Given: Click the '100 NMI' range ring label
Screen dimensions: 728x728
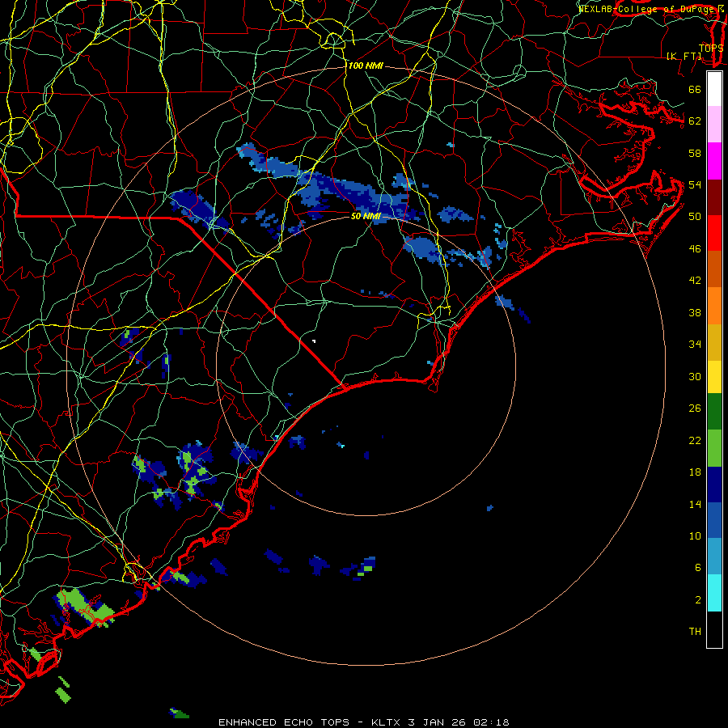Looking at the screenshot, I should point(366,66).
